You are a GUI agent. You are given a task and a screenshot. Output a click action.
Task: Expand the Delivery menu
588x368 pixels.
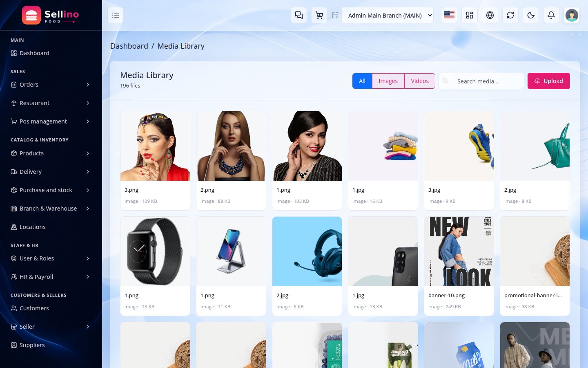click(x=51, y=172)
